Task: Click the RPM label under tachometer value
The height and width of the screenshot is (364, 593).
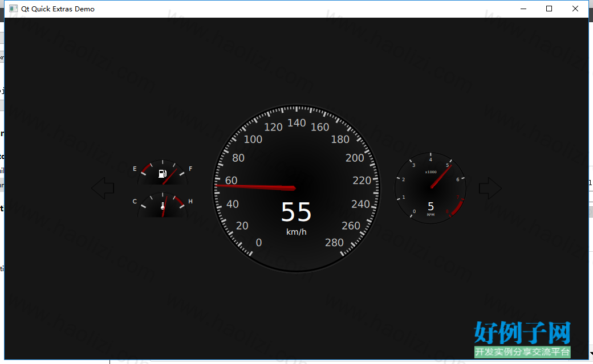Action: click(x=430, y=215)
